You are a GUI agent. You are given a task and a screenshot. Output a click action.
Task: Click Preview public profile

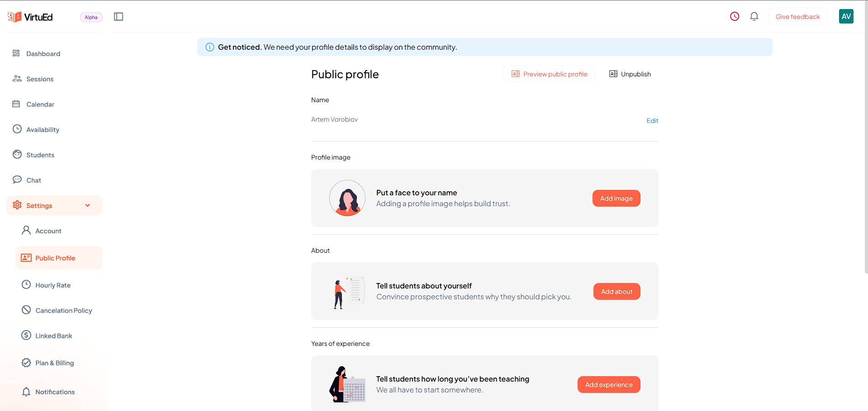[x=549, y=74]
